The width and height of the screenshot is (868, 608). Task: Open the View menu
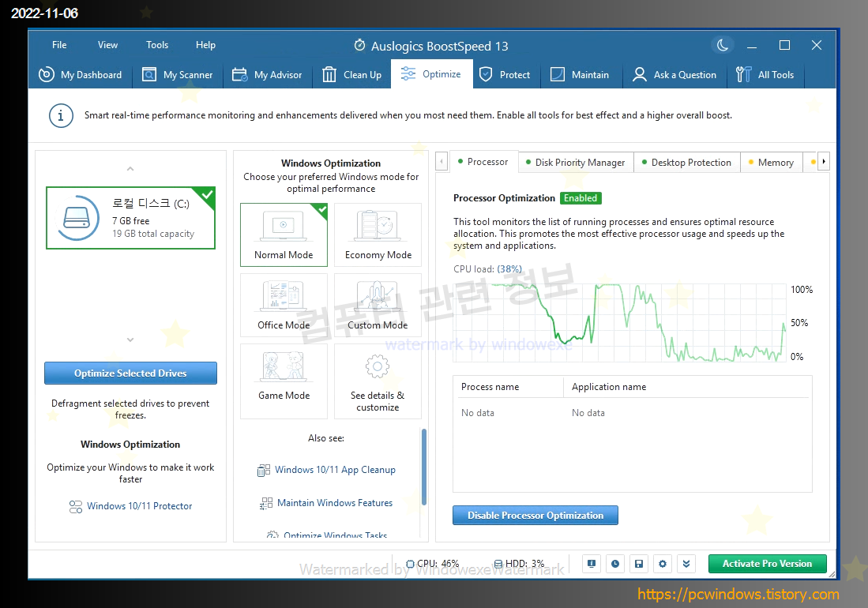(x=107, y=45)
